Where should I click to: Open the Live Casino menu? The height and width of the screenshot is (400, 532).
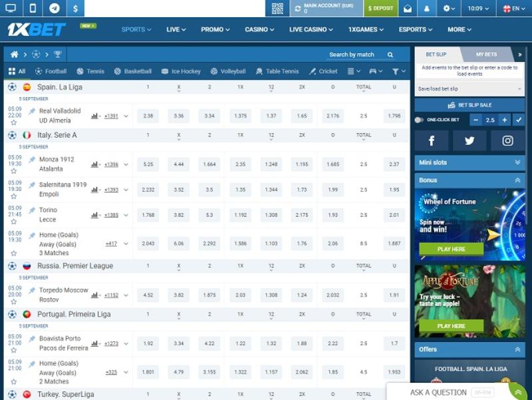click(311, 29)
